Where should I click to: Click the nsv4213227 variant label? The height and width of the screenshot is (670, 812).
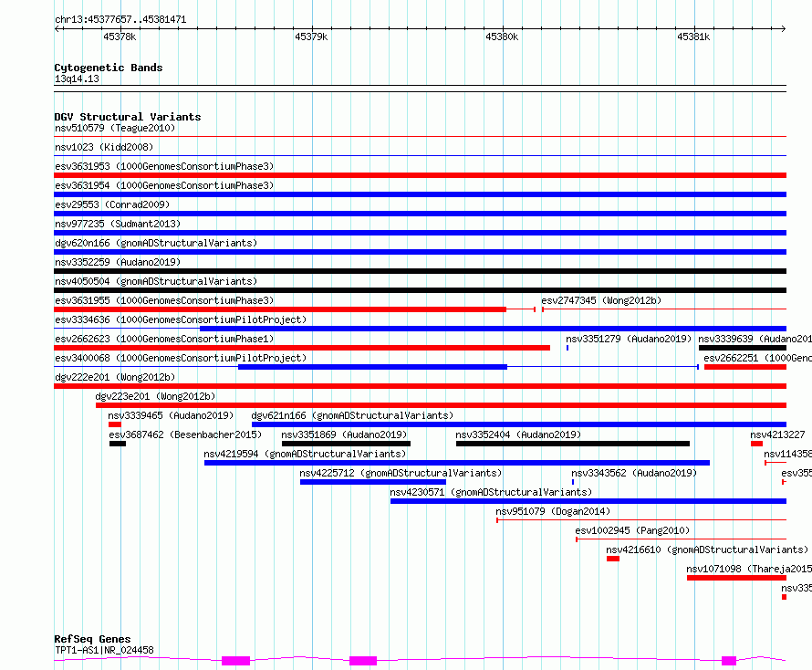pos(778,434)
